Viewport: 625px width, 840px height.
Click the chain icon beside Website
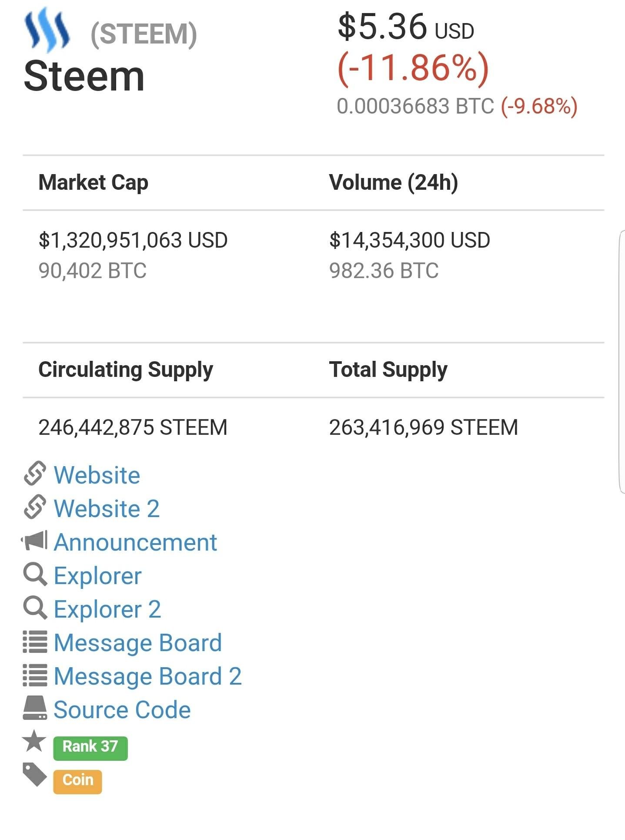[35, 473]
